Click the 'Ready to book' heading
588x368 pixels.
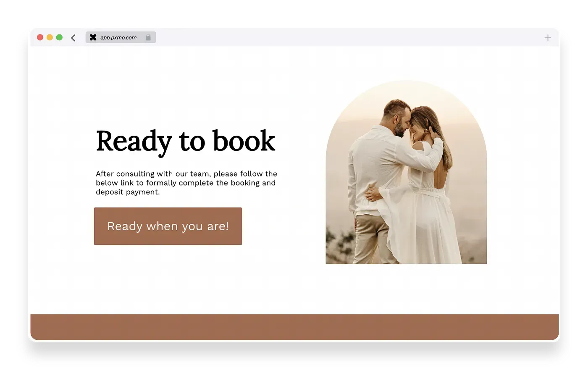(185, 142)
